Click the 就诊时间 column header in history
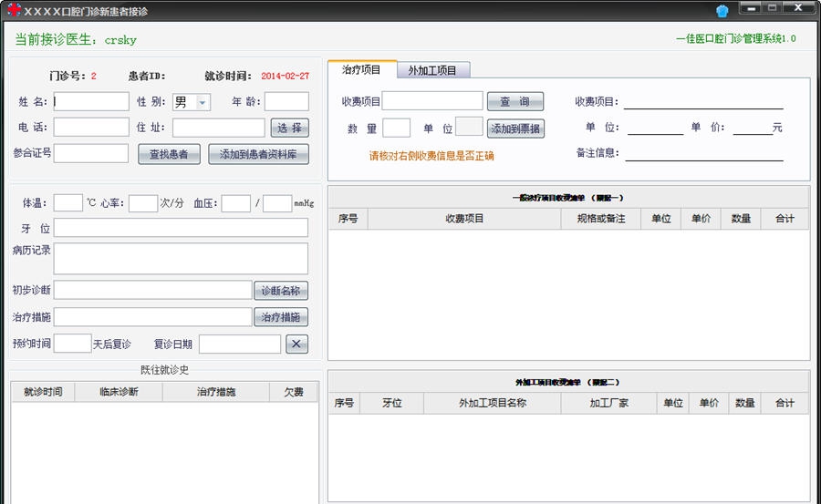Viewport: 821px width, 504px height. tap(43, 392)
